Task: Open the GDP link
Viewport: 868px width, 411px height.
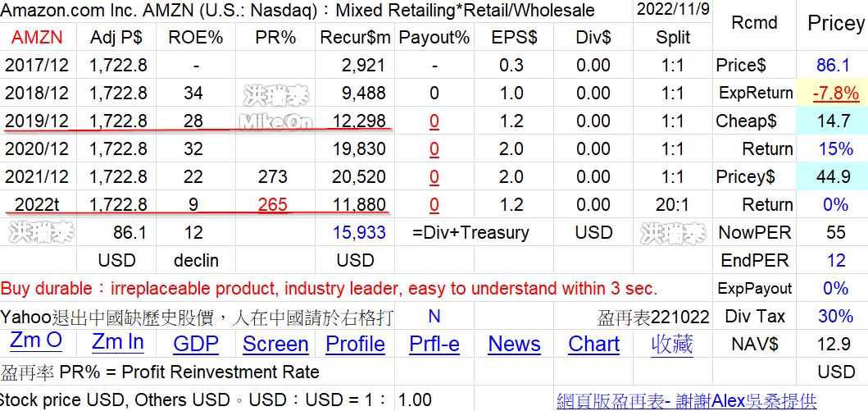Action: pyautogui.click(x=196, y=344)
